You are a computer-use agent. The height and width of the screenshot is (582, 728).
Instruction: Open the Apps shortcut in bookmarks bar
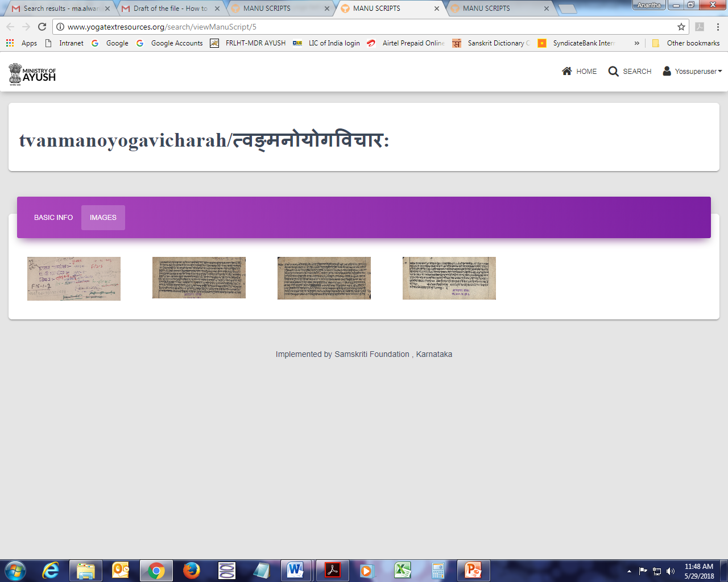point(22,43)
